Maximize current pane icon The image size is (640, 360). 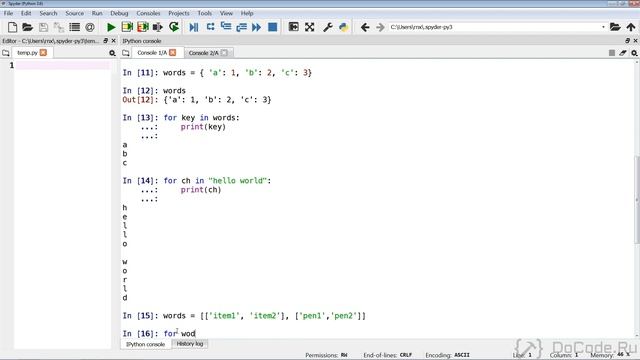pos(293,27)
